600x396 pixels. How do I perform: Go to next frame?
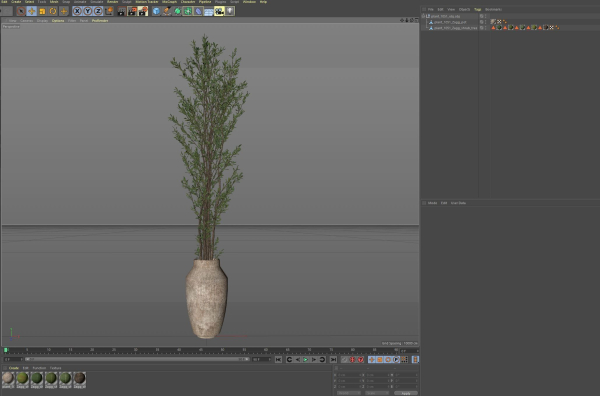click(x=314, y=360)
